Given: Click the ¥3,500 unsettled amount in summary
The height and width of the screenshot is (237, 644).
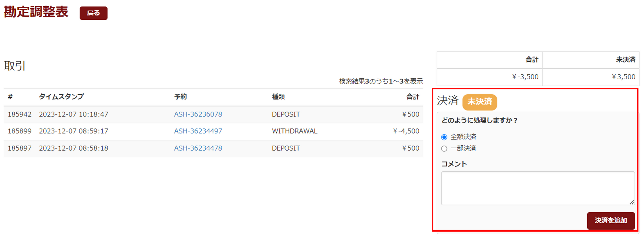Looking at the screenshot, I should [x=623, y=77].
